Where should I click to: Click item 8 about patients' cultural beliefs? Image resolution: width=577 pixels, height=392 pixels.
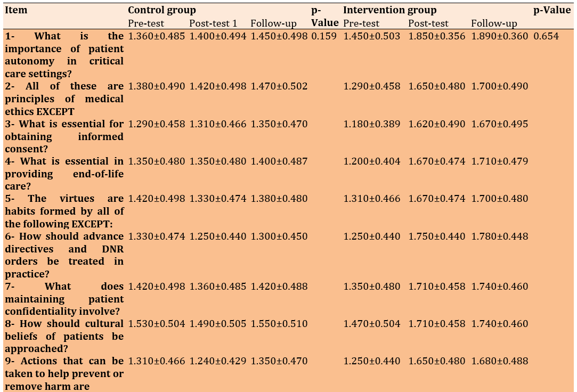coord(64,336)
